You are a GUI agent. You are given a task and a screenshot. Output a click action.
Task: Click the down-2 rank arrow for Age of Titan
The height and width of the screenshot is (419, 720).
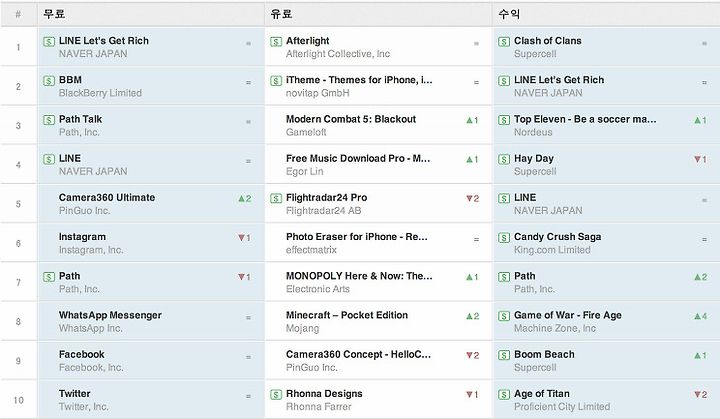[x=700, y=395]
